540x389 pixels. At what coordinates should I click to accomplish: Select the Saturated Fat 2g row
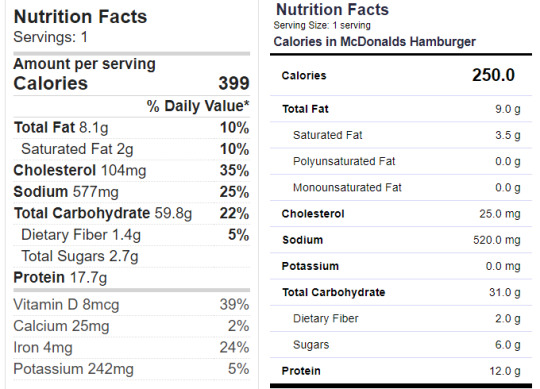(x=132, y=149)
